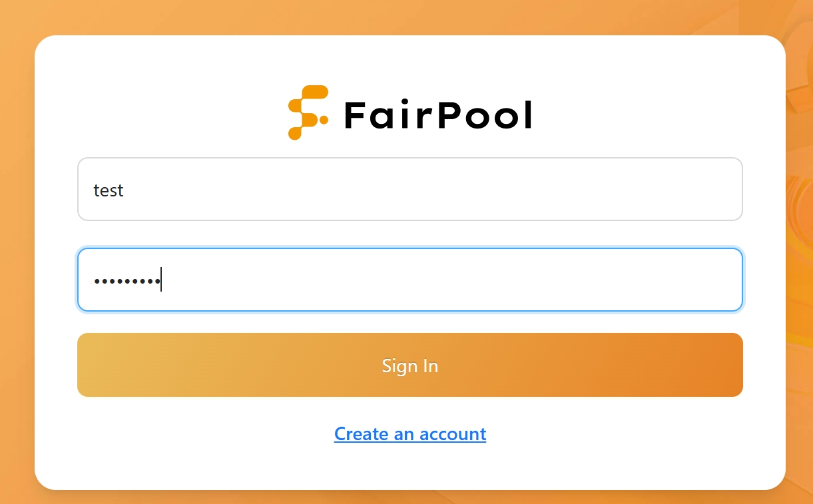813x504 pixels.
Task: Open the Create an account link
Action: [410, 434]
